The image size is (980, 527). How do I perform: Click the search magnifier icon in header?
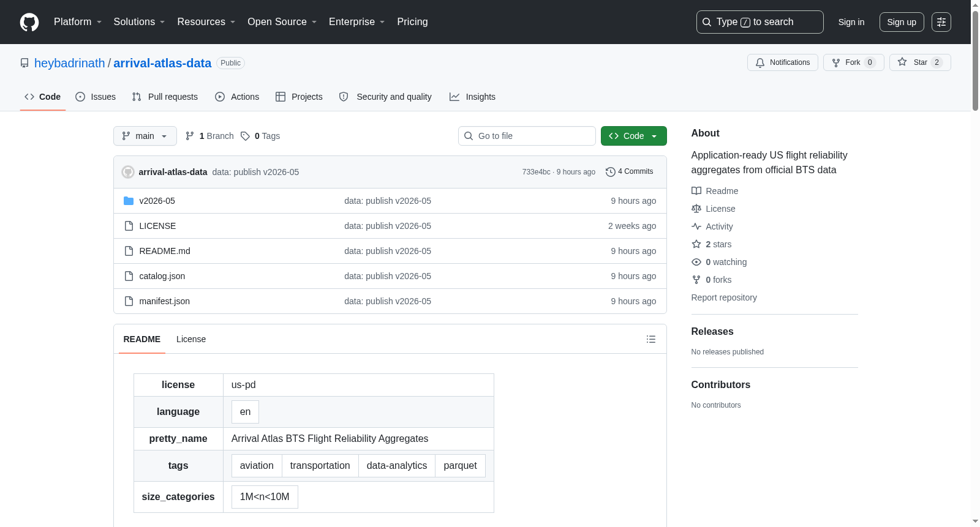[x=707, y=22]
